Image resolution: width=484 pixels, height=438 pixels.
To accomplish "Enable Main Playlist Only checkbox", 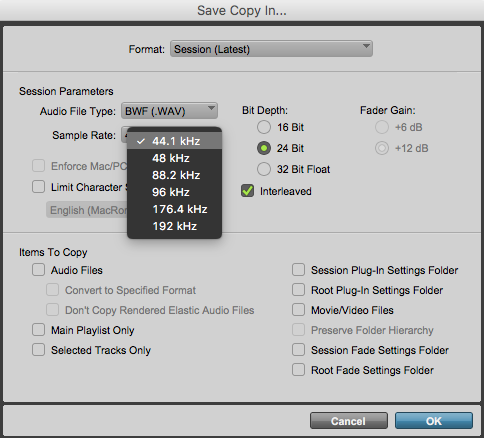I will [x=38, y=330].
